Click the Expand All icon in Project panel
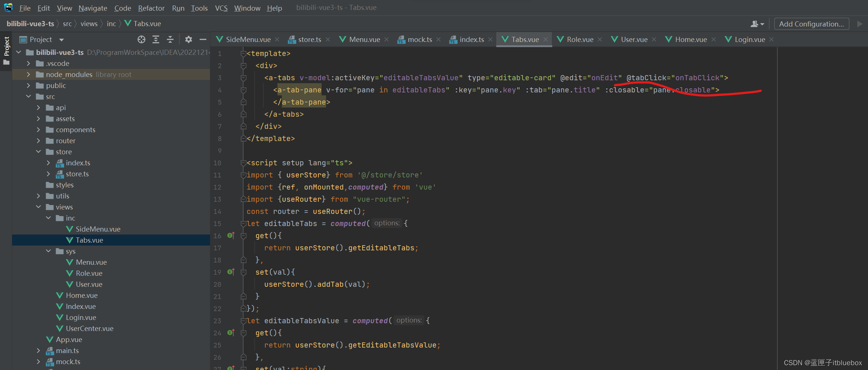Viewport: 868px width, 370px height. click(x=156, y=39)
